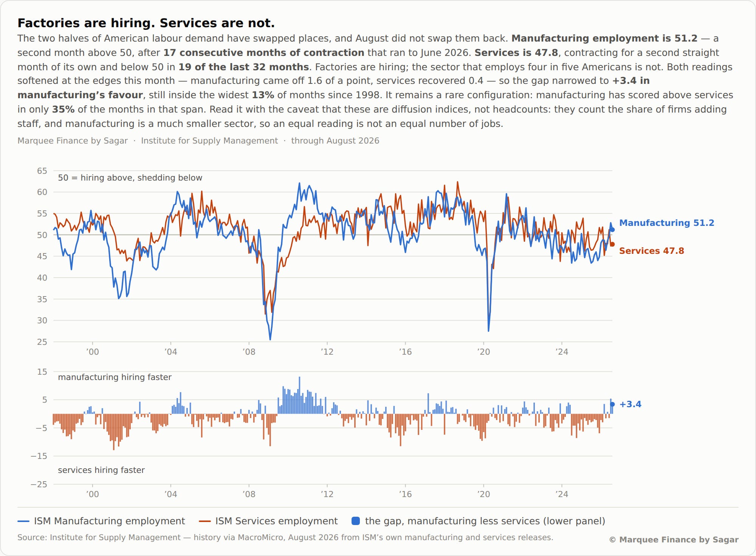Viewport: 756px width, 556px height.
Task: Click the +3.4 gap endpoint dot
Action: pyautogui.click(x=612, y=404)
